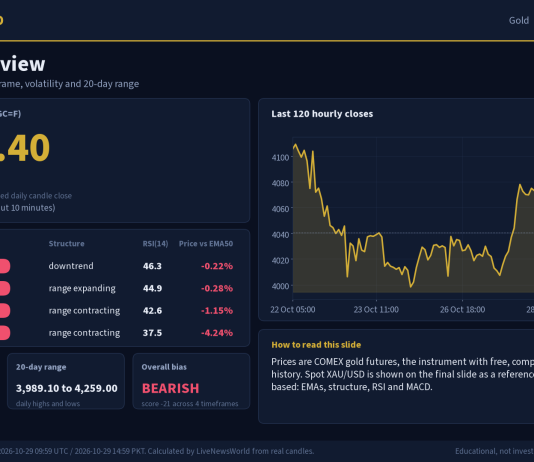Click the -4.24% EMA50 value
Screen dimensions: 534x462
(217, 333)
